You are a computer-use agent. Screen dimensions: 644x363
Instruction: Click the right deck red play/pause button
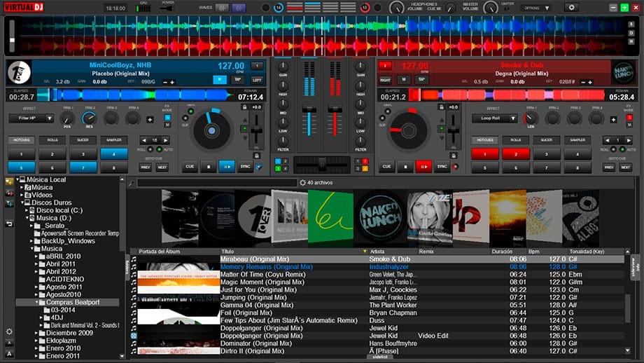pyautogui.click(x=423, y=167)
